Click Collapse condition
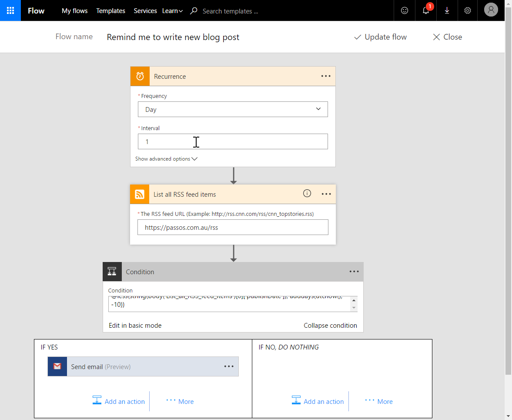 (x=330, y=325)
